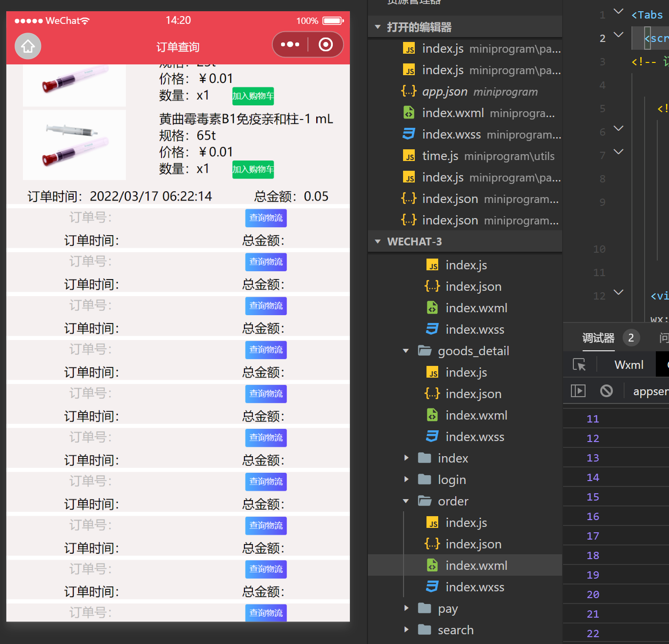Screen dimensions: 669x644
Task: Expand the pay folder
Action: (x=405, y=608)
